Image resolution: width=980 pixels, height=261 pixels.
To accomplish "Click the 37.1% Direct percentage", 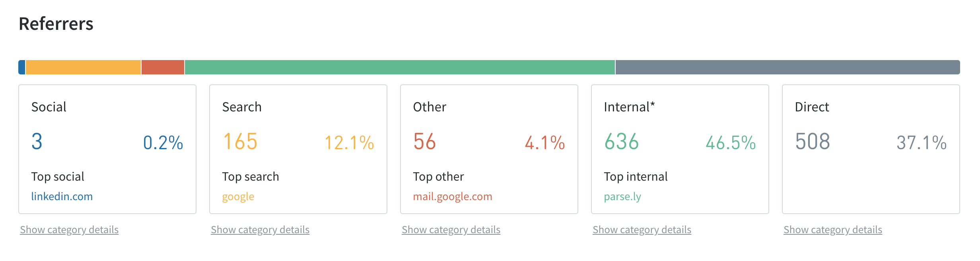I will 921,142.
